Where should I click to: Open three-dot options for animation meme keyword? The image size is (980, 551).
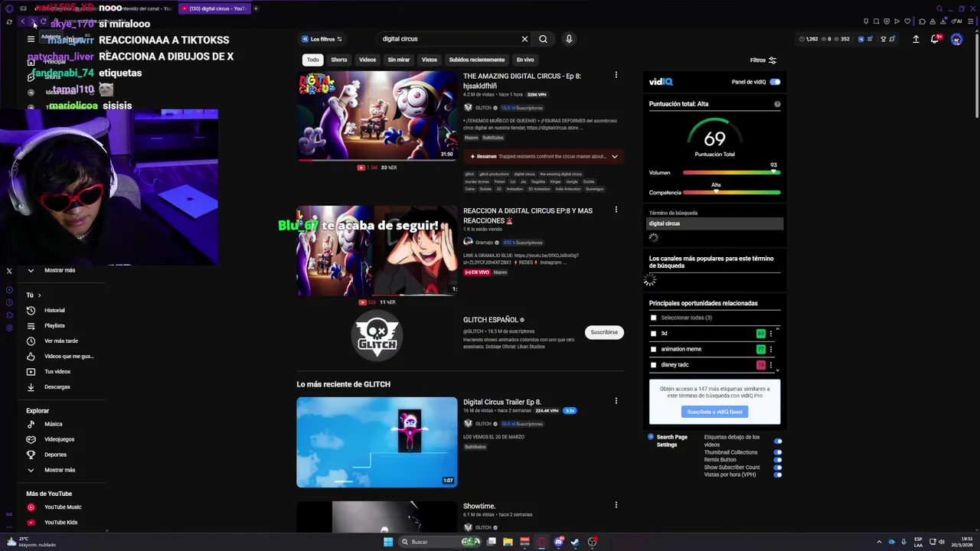[771, 349]
